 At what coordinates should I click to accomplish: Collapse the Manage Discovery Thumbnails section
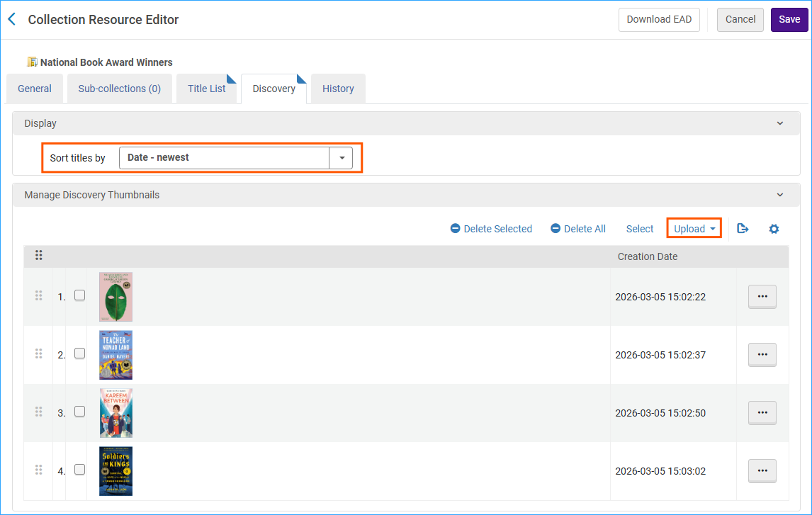pyautogui.click(x=779, y=195)
